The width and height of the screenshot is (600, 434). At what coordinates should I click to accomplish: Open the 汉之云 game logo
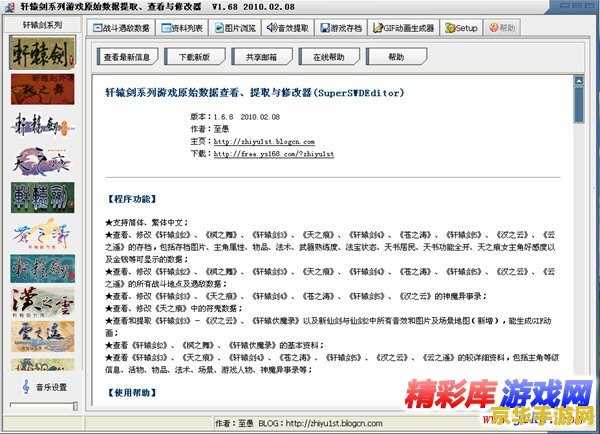42,304
